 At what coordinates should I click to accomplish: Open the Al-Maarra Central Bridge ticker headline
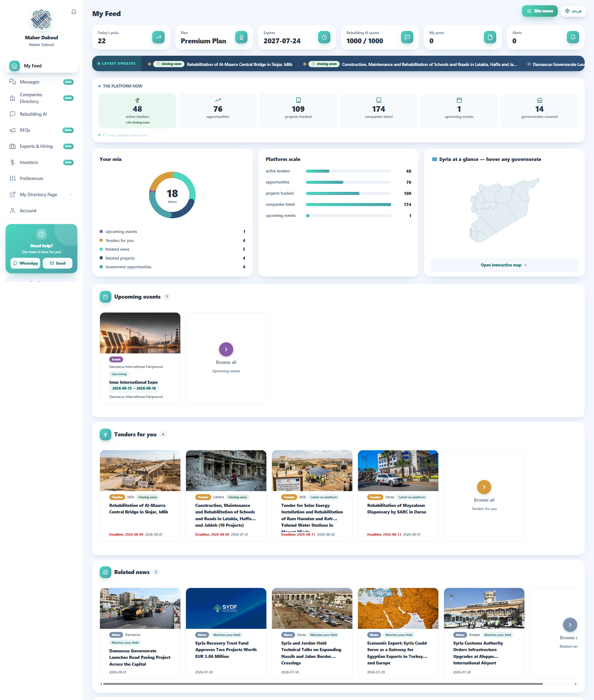[239, 64]
